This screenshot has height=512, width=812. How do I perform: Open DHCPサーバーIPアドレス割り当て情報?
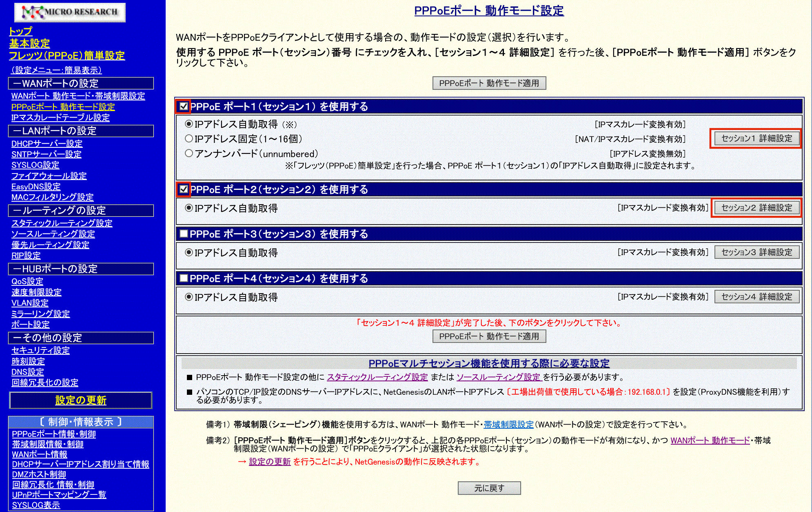tap(81, 464)
